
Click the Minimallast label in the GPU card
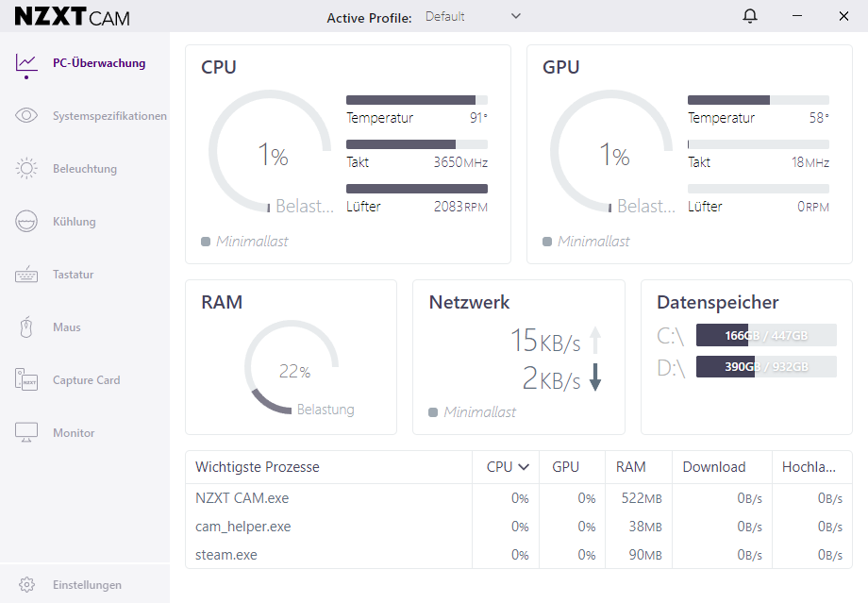click(593, 242)
